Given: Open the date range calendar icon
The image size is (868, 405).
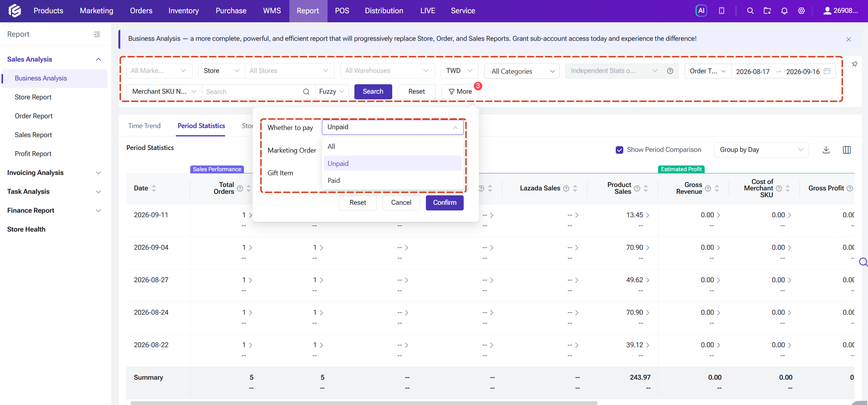Looking at the screenshot, I should [827, 71].
